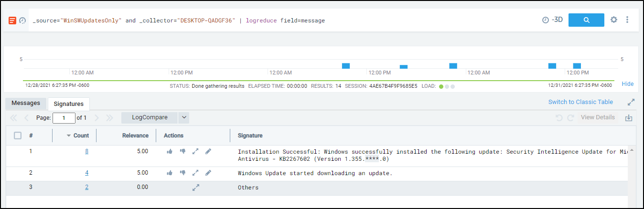Click the RESULTS: 14 count text
Image resolution: width=644 pixels, height=209 pixels.
pos(326,86)
